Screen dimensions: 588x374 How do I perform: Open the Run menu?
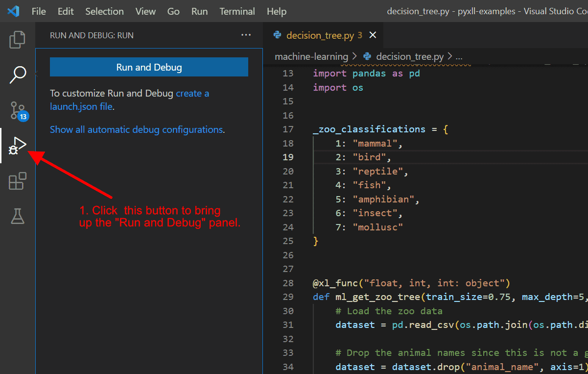coord(199,11)
